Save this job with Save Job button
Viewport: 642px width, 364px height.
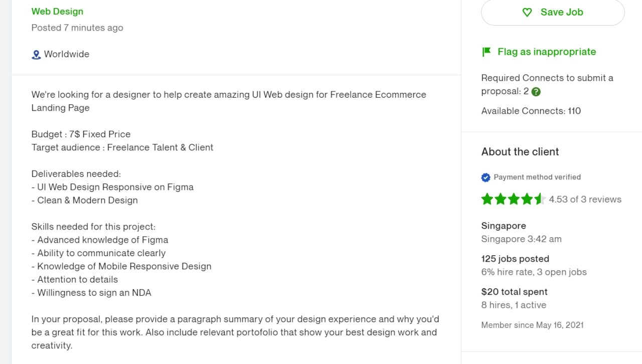pyautogui.click(x=553, y=12)
